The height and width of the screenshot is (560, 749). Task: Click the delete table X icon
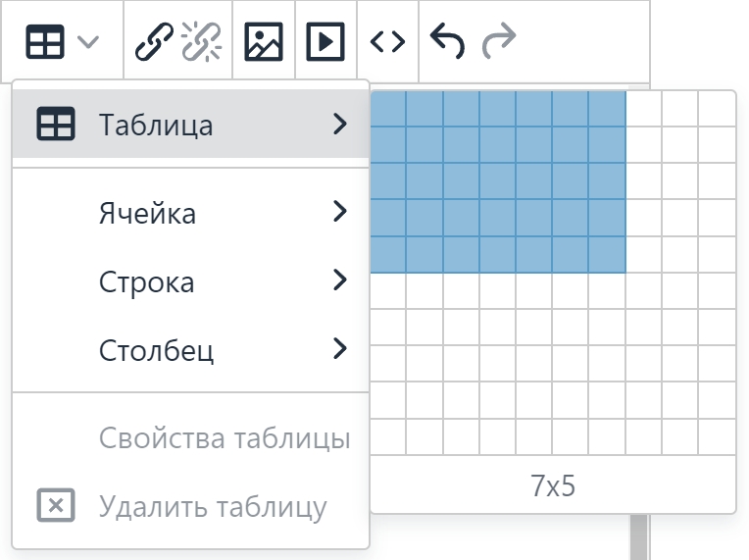(56, 505)
